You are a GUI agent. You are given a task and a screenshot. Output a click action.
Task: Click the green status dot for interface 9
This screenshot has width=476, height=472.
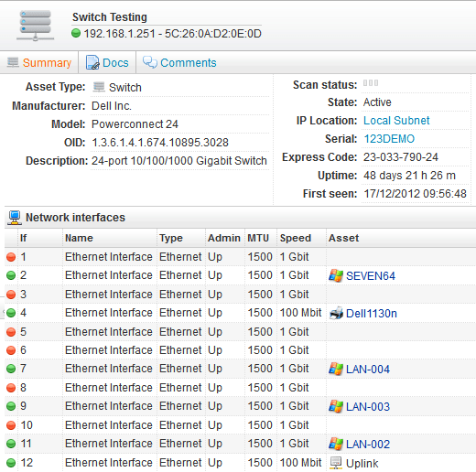click(11, 406)
